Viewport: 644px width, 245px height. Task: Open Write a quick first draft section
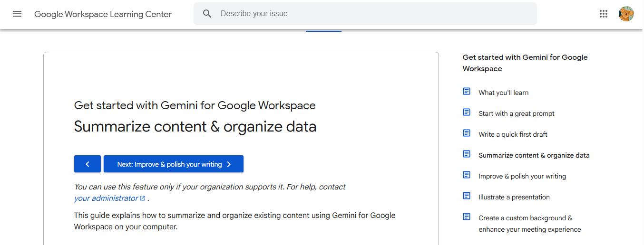pyautogui.click(x=513, y=134)
